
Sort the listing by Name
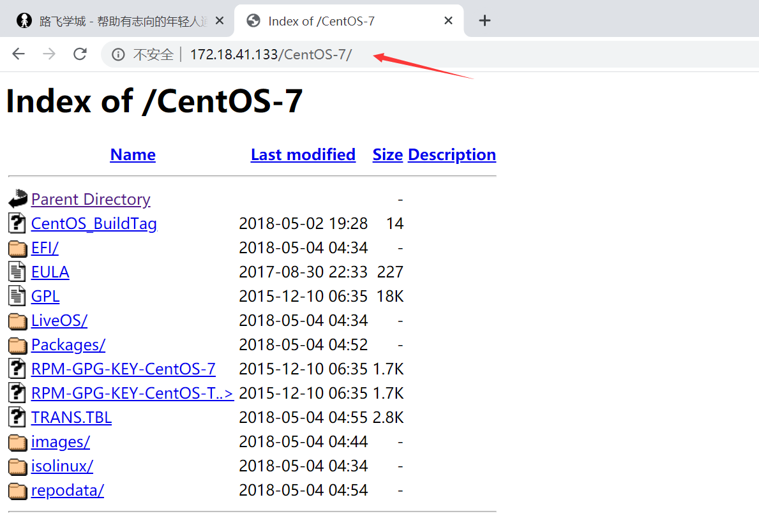coord(133,155)
